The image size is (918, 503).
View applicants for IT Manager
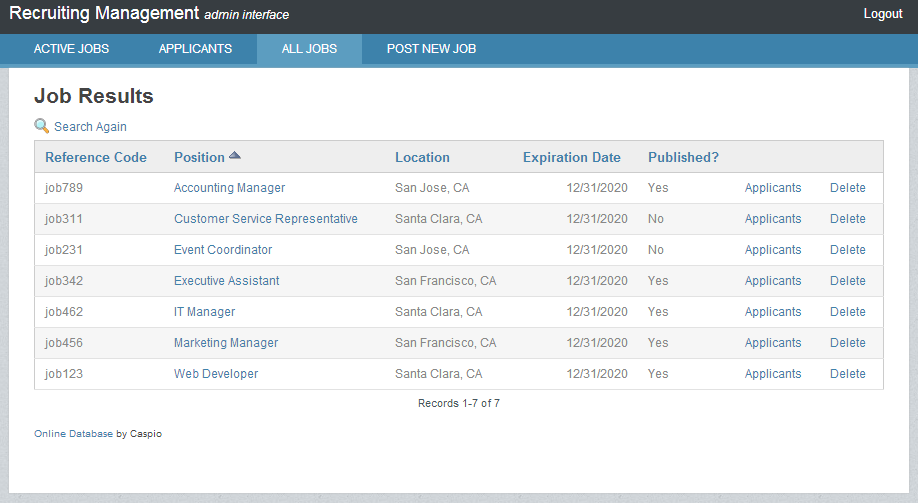click(773, 312)
